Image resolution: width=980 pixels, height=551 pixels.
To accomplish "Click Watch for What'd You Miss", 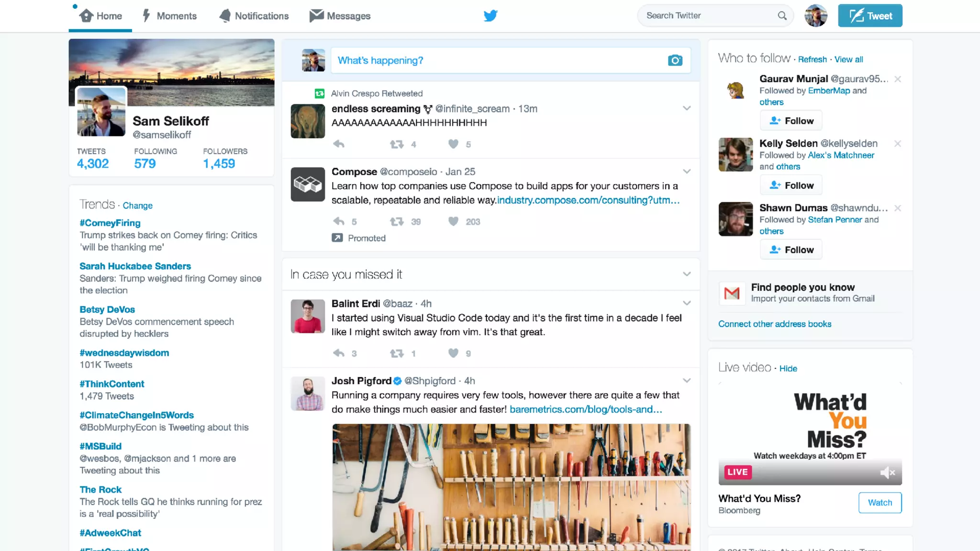I will [x=880, y=503].
